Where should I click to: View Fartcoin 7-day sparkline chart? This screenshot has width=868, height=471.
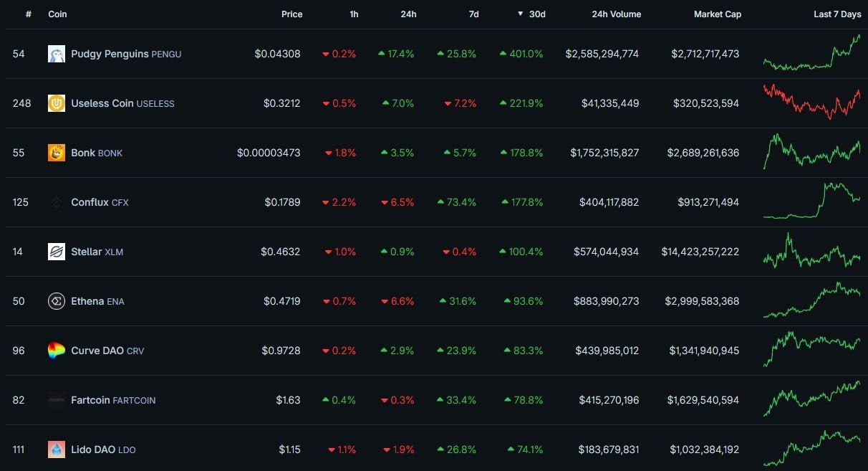pyautogui.click(x=812, y=399)
